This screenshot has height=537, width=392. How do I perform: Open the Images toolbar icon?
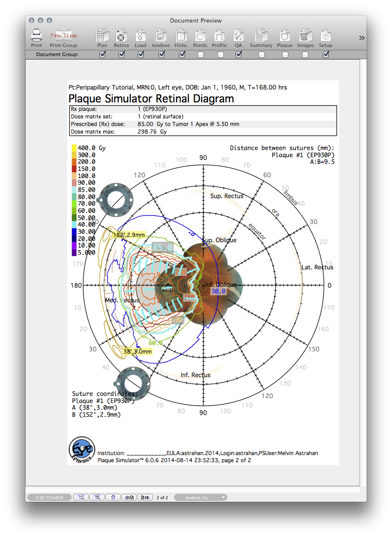[305, 35]
